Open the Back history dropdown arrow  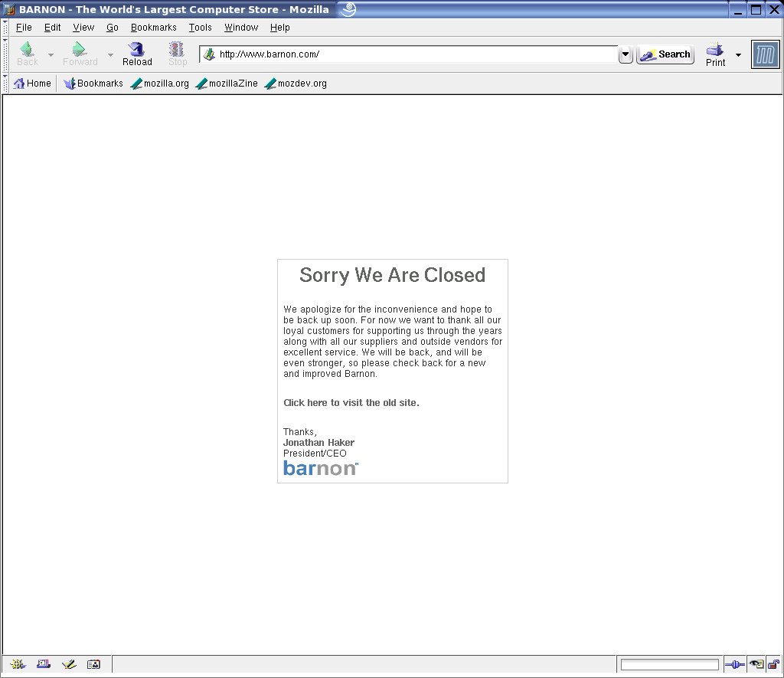pos(51,54)
